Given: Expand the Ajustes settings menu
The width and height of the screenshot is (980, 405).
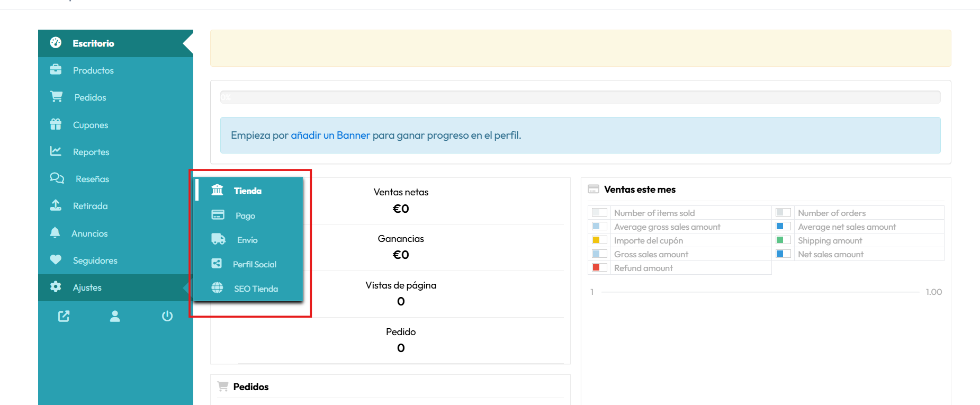Looking at the screenshot, I should click(x=87, y=287).
